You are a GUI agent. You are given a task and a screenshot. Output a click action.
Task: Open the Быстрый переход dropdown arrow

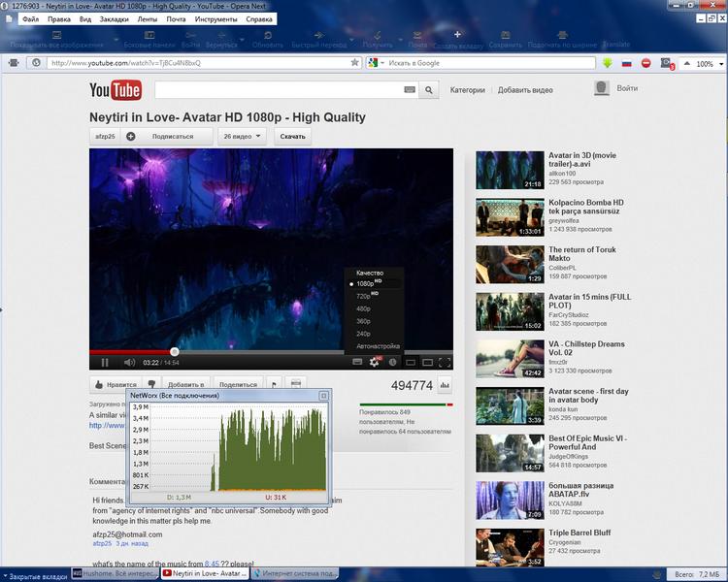[351, 40]
